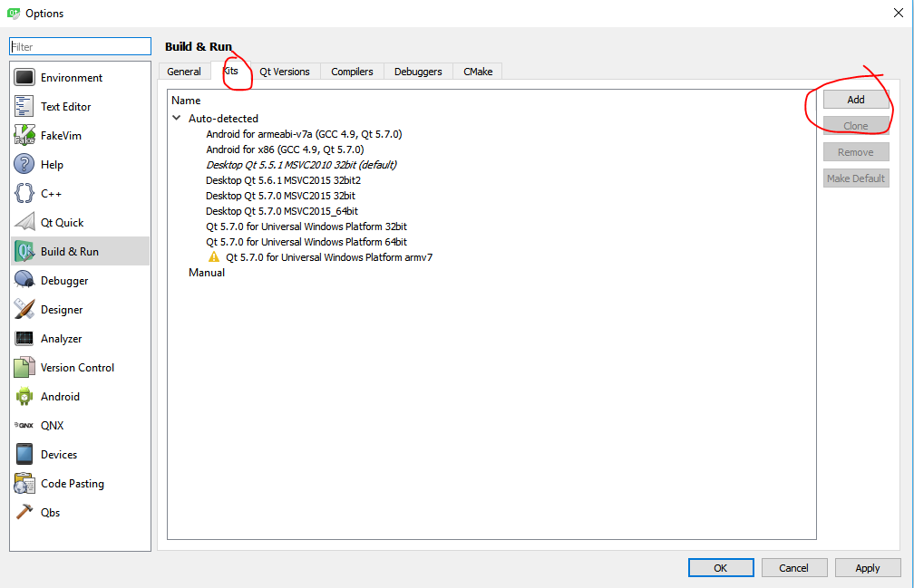Click the Remove button
914x588 pixels.
tap(856, 152)
